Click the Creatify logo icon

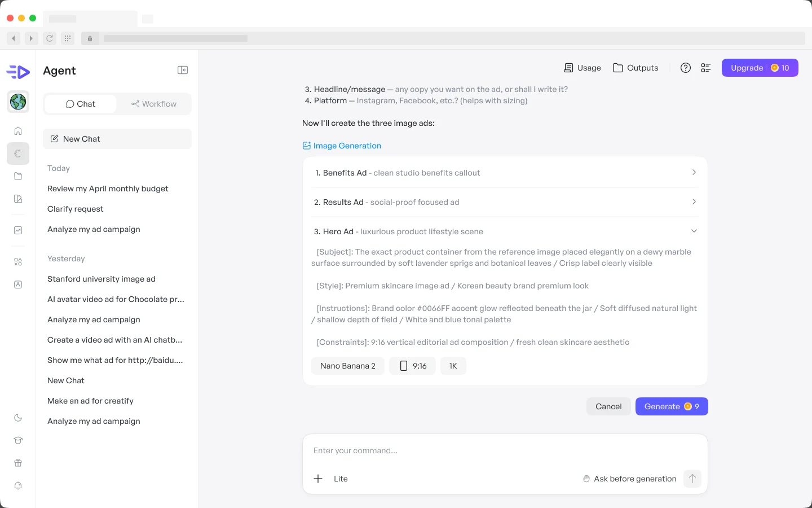pyautogui.click(x=18, y=72)
